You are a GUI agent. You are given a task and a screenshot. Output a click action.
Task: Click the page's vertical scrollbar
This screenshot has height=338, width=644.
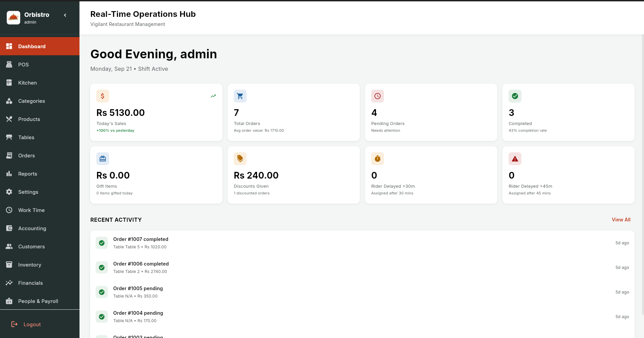643,175
